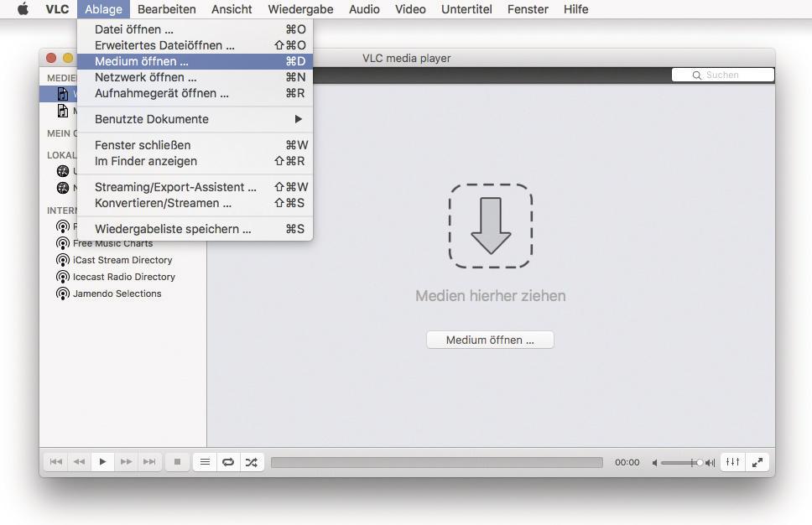Click the iCast Stream Directory podcast icon

(x=63, y=260)
